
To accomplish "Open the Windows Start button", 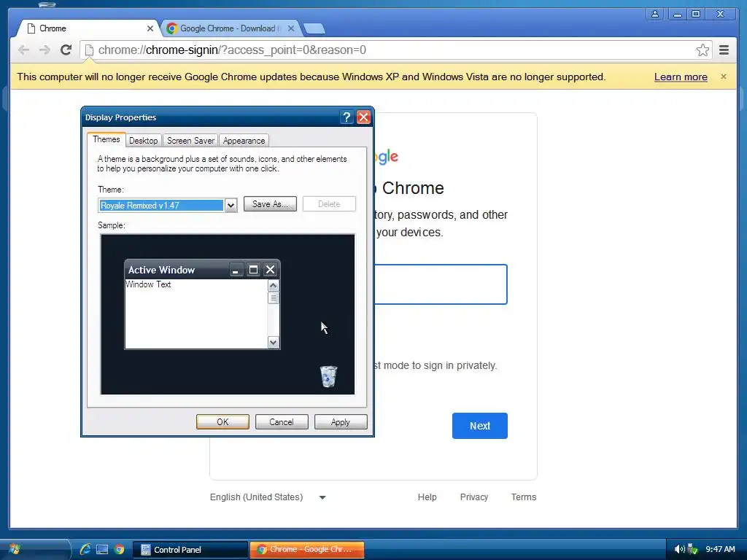I will [x=15, y=550].
